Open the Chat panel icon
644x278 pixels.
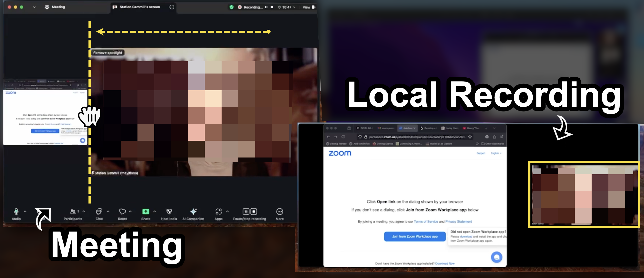click(x=99, y=212)
